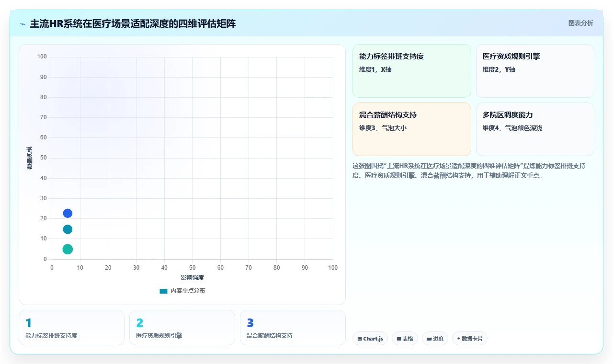The height and width of the screenshot is (364, 613).
Task: Click the sparkle icon in 数据卡片 chip
Action: tap(458, 339)
